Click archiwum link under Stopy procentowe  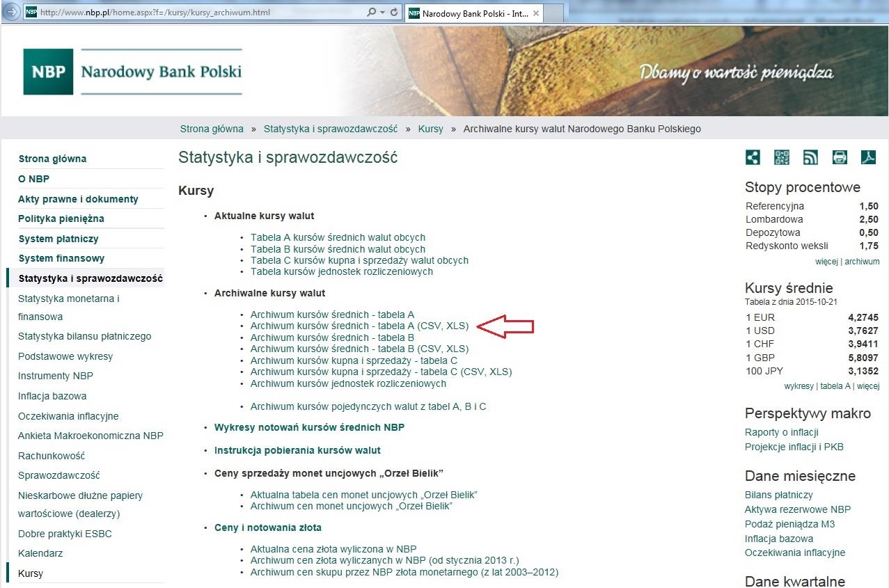coord(862,262)
